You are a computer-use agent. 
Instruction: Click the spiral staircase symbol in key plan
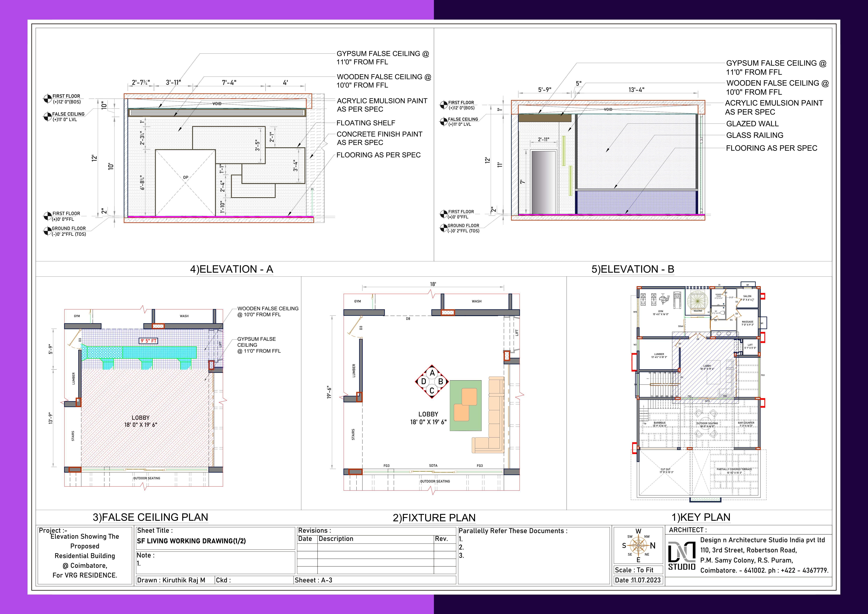[698, 301]
